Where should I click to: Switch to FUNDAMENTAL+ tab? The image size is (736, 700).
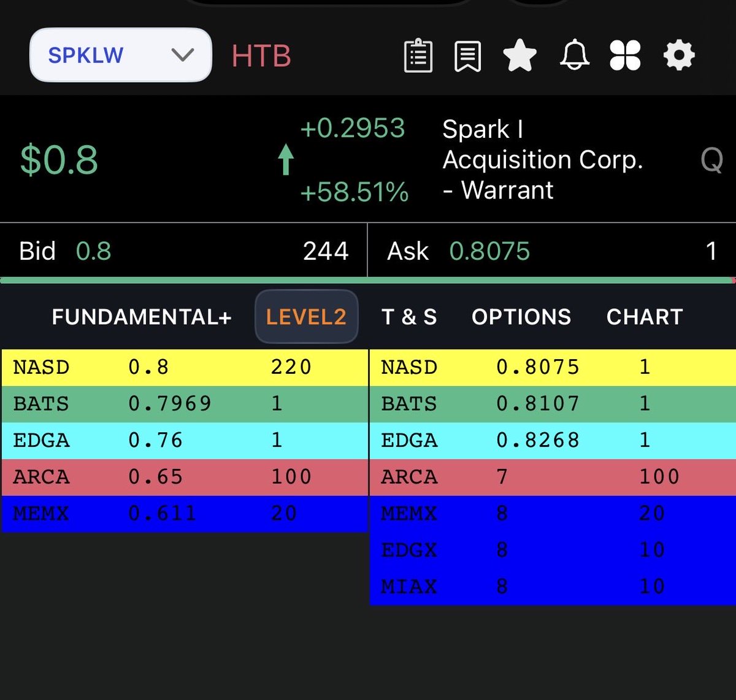142,317
